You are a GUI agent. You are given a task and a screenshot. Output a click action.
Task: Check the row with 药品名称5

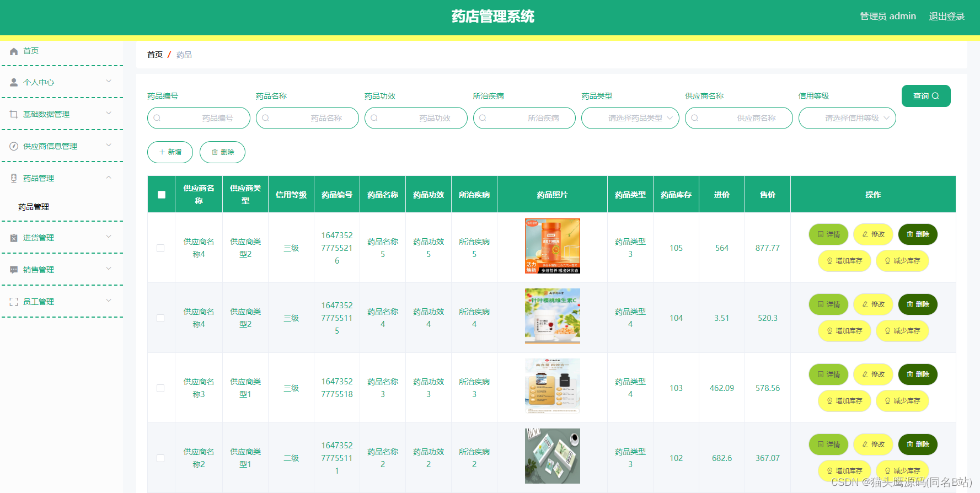[160, 248]
